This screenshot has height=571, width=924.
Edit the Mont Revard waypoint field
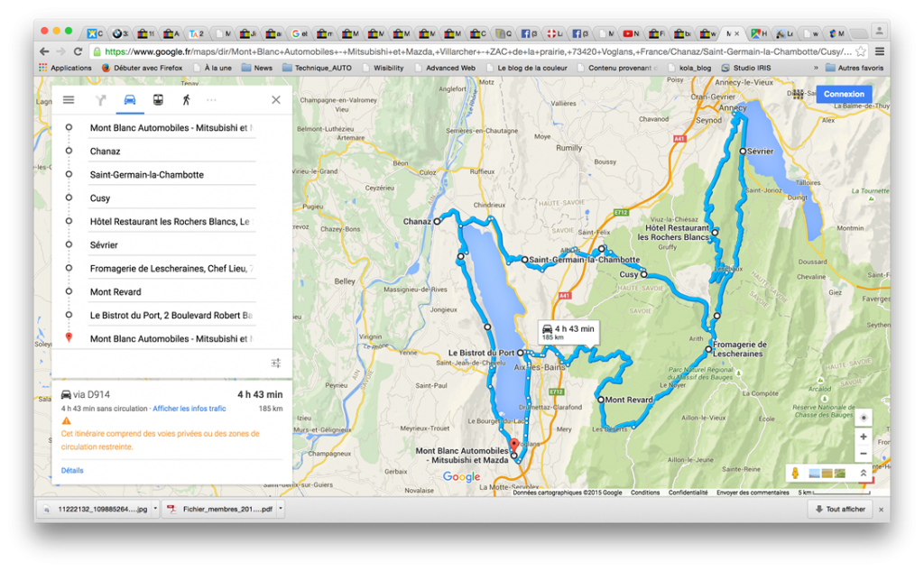(172, 292)
